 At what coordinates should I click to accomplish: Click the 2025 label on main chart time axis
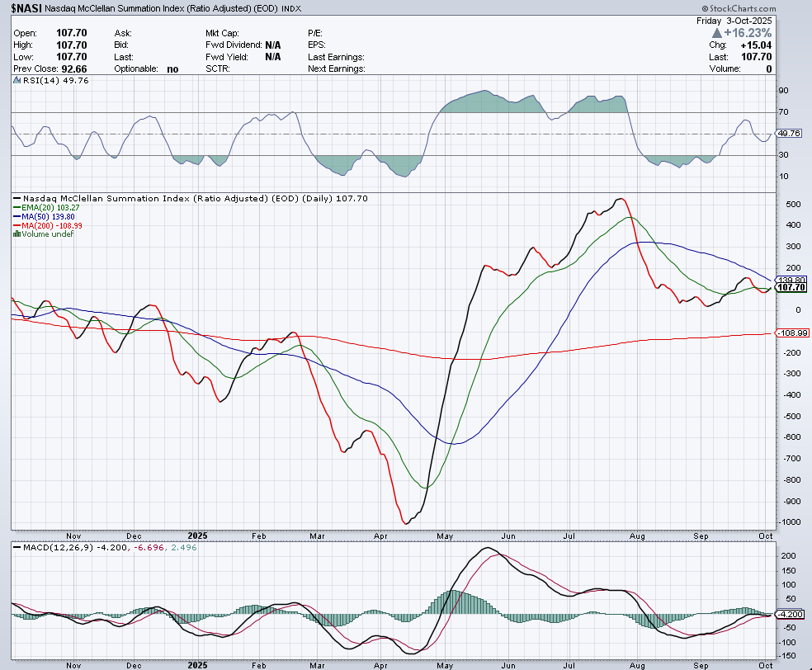197,536
